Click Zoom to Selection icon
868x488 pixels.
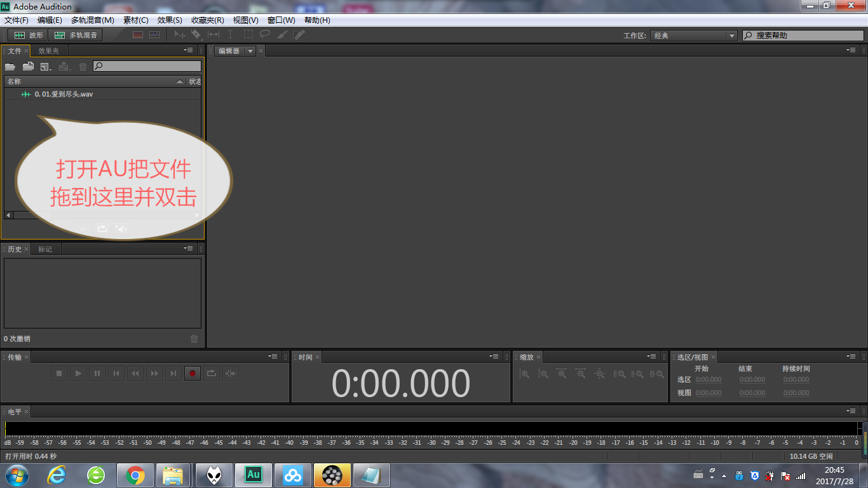point(657,374)
